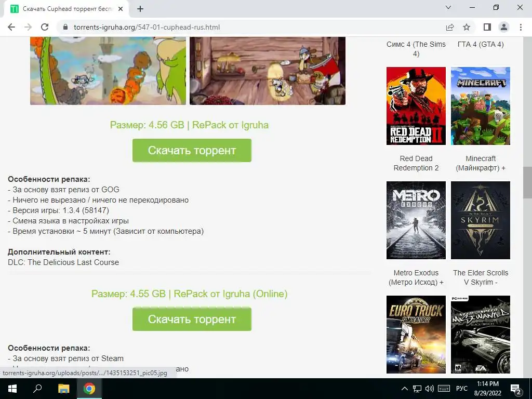Viewport: 532px width, 399px height.
Task: Open the Red Dead Redemption 2 text link
Action: [416, 163]
